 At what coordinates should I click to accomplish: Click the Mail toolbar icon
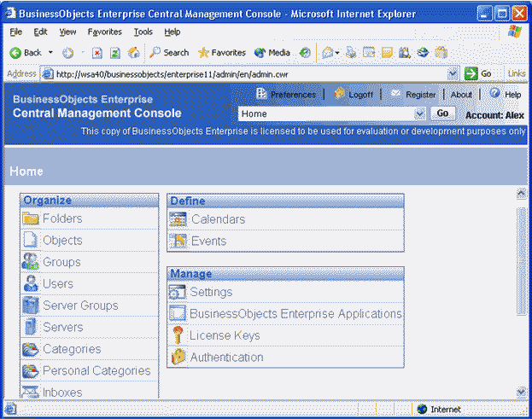point(328,53)
